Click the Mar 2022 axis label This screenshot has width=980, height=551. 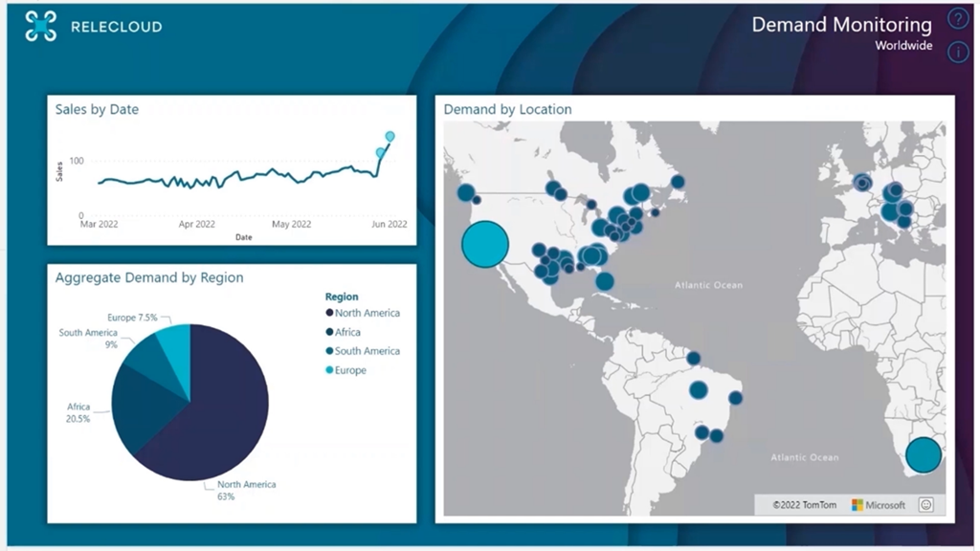point(99,224)
